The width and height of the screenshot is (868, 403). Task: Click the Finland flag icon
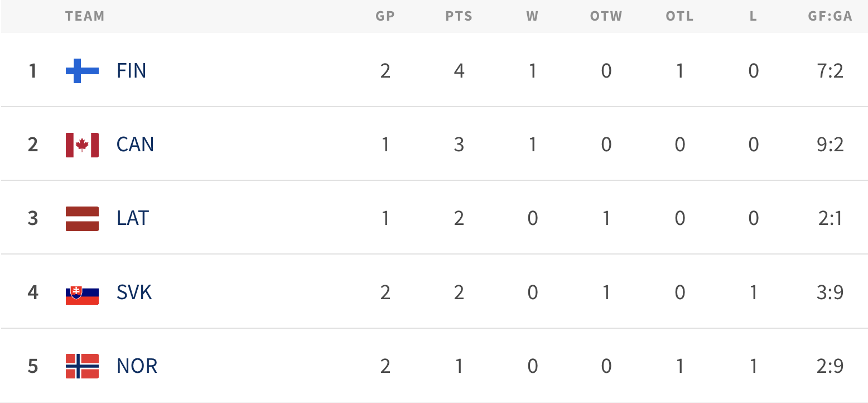tap(82, 71)
